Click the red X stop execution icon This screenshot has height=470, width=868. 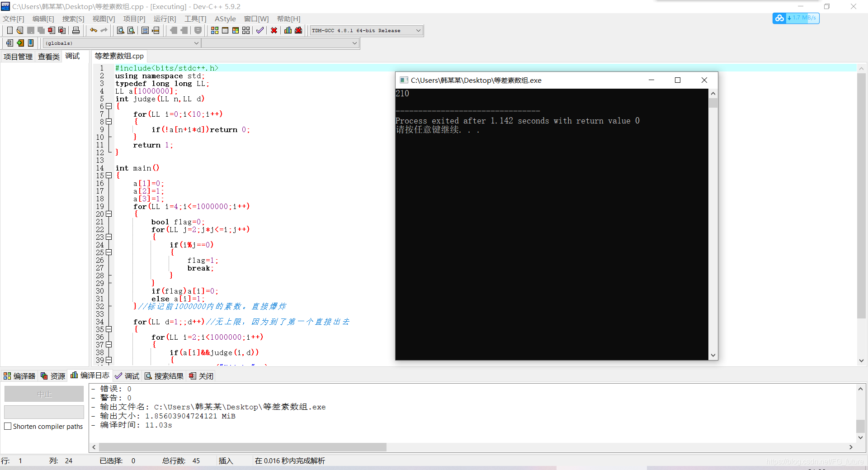tap(274, 30)
